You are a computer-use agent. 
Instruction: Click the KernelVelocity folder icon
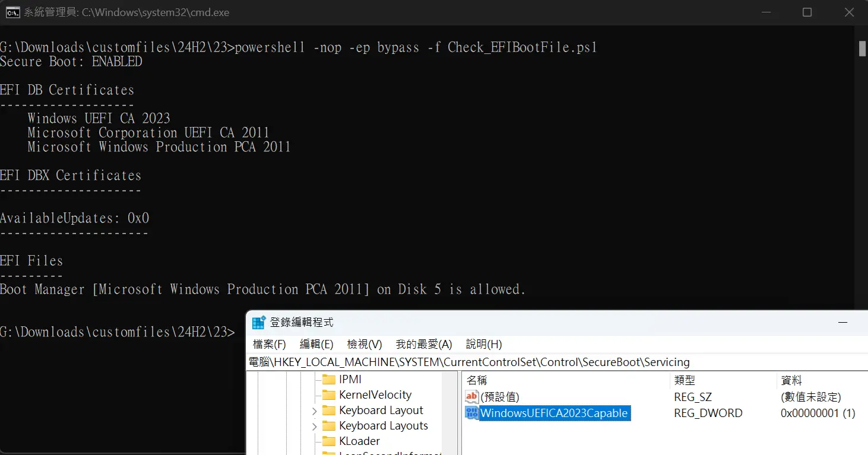pos(329,395)
